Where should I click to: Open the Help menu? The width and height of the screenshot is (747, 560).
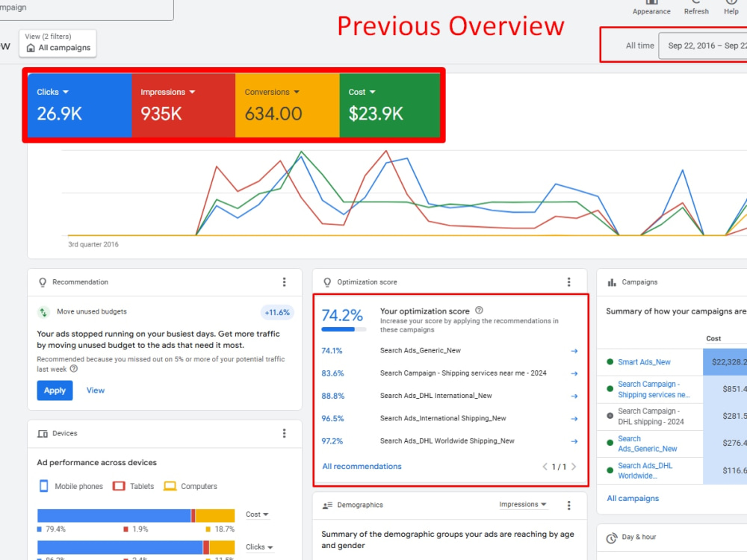click(731, 7)
